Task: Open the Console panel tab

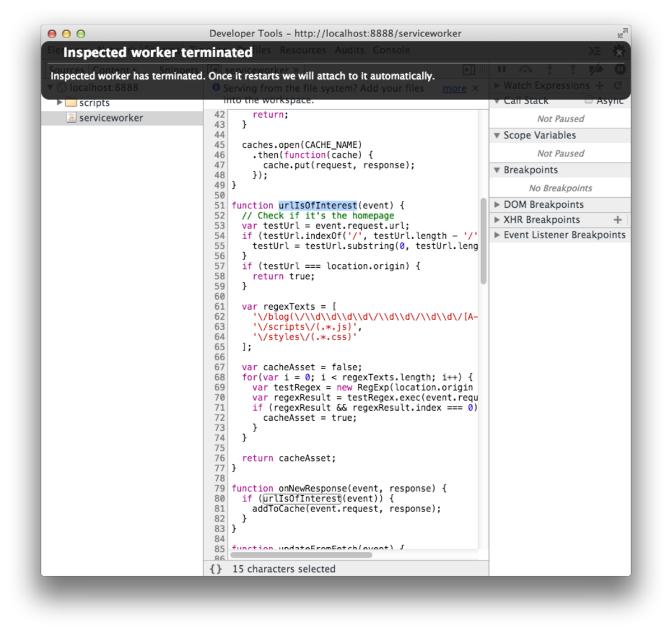Action: [391, 50]
